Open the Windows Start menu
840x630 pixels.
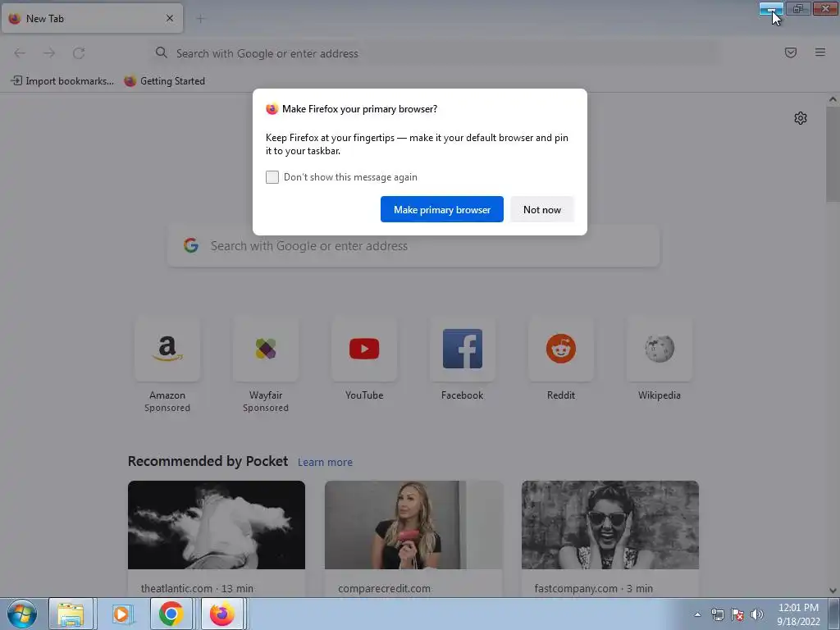pyautogui.click(x=22, y=614)
